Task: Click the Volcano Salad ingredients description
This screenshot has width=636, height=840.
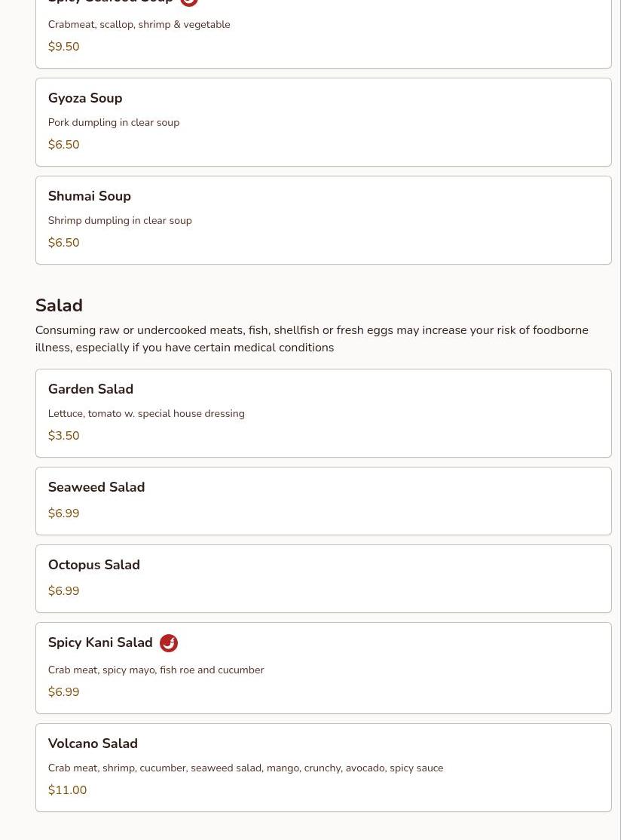Action: [246, 768]
